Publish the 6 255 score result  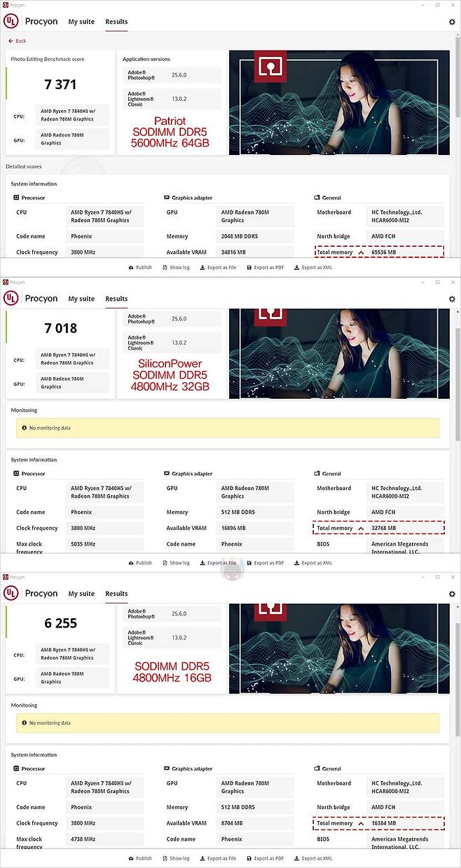(140, 858)
